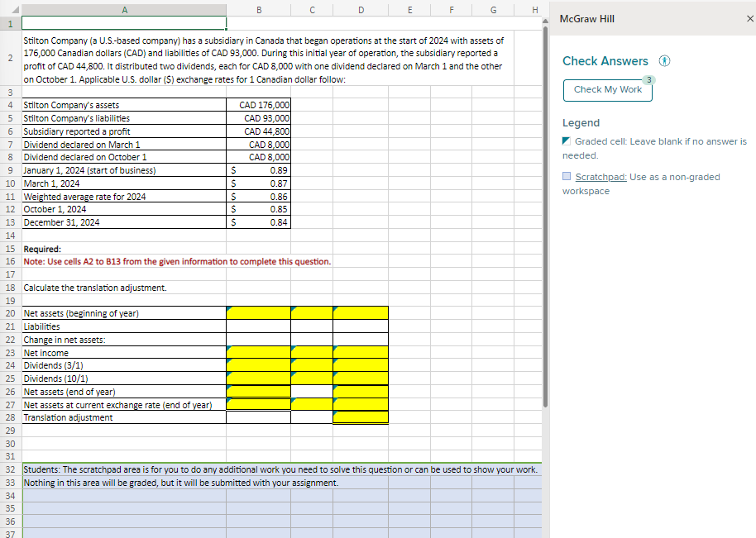Select yellow cell D25 in the Dividends (10/1) row

point(361,379)
